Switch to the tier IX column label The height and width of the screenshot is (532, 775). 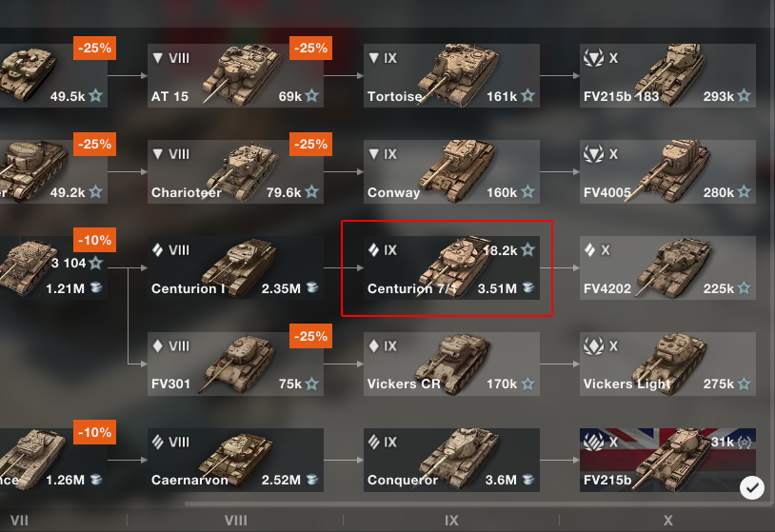(x=451, y=521)
